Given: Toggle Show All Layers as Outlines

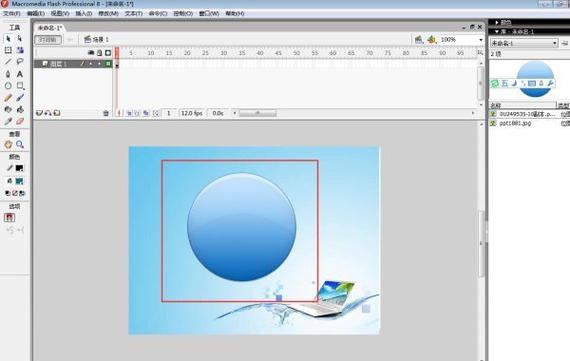Looking at the screenshot, I should click(108, 53).
